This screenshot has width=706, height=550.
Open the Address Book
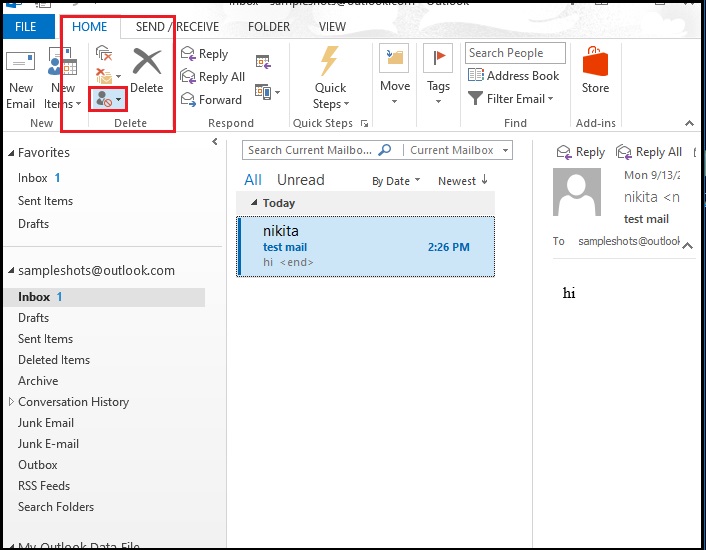coord(514,76)
